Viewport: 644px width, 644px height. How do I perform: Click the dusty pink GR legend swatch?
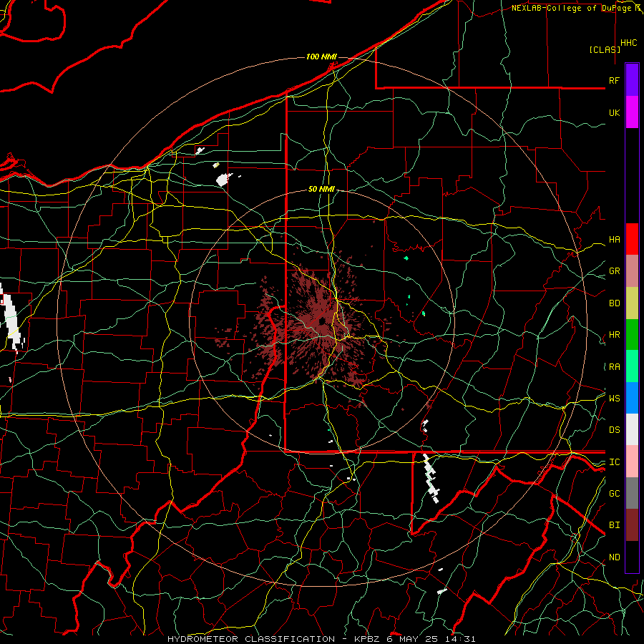point(632,271)
